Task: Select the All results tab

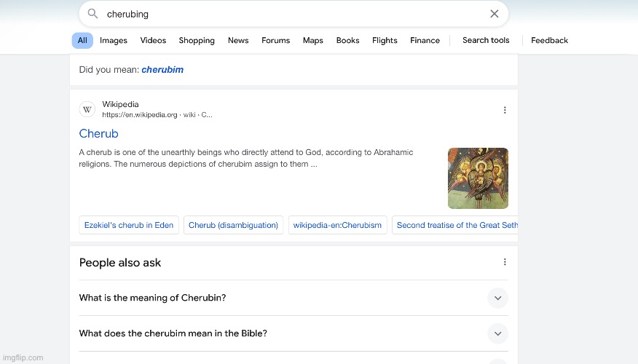Action: click(82, 40)
